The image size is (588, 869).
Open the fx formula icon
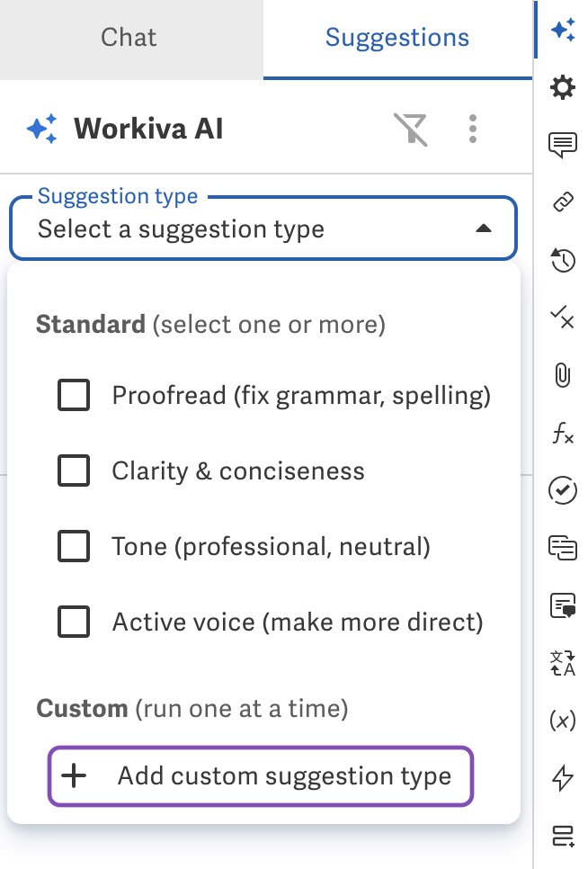pyautogui.click(x=563, y=433)
